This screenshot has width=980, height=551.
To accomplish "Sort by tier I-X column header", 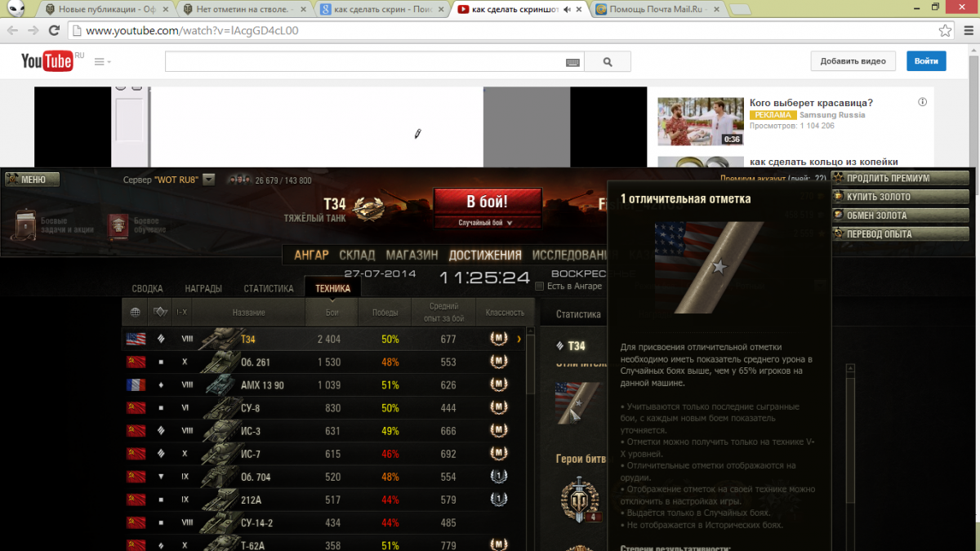I will pyautogui.click(x=181, y=313).
